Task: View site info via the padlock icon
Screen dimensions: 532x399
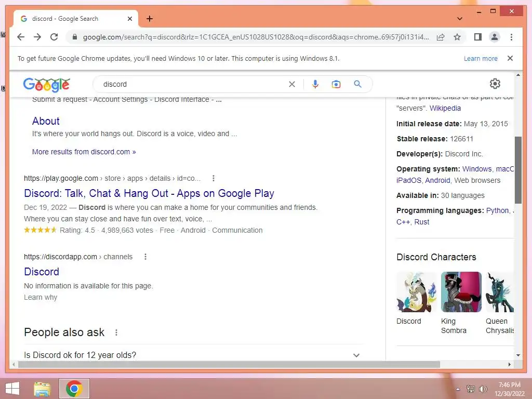Action: [x=75, y=37]
